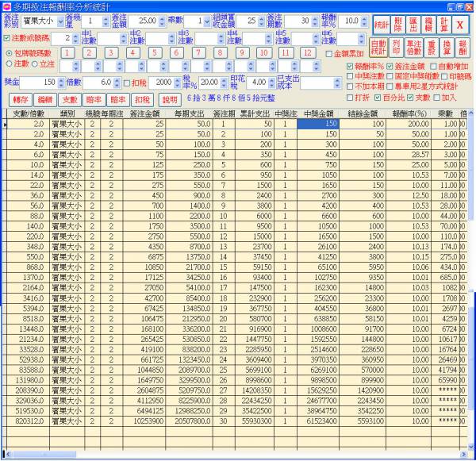This screenshot has width=476, height=461.
Task: Click the 重設 button
Action: 432,48
